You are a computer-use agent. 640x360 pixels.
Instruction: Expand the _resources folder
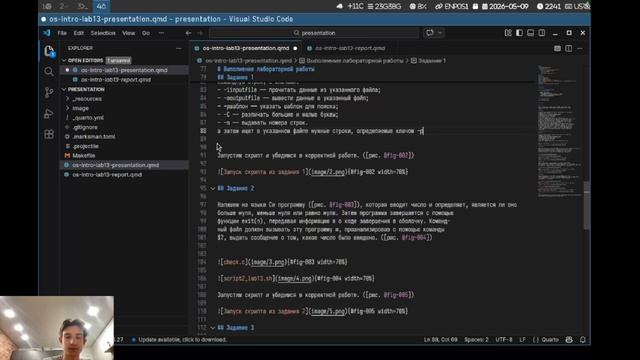pyautogui.click(x=87, y=99)
